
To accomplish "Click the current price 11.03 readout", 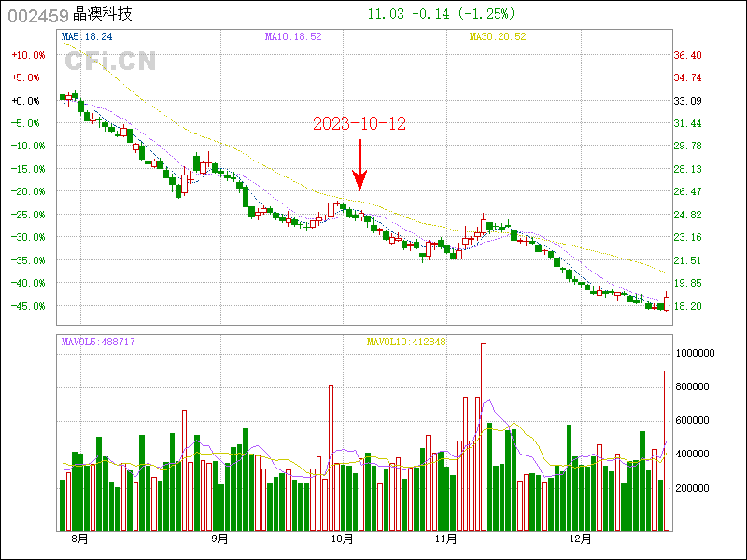I will tap(387, 14).
